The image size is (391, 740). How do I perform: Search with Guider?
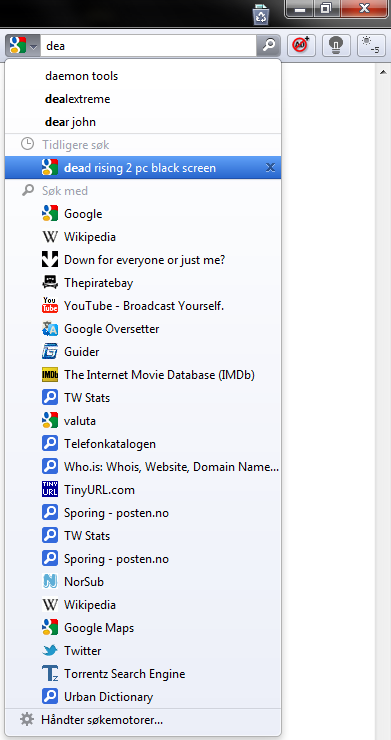pos(143,352)
